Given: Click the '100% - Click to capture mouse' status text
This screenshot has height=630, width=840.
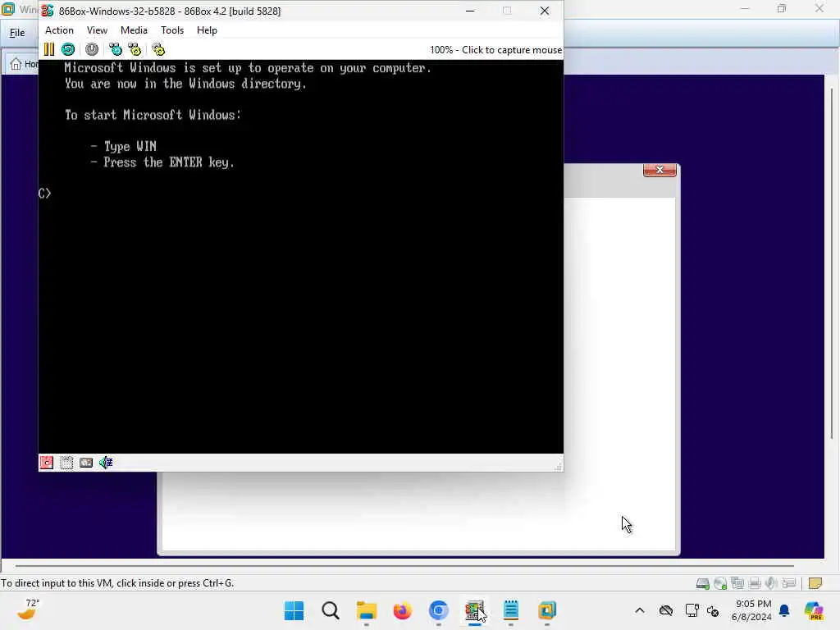Looking at the screenshot, I should [495, 50].
